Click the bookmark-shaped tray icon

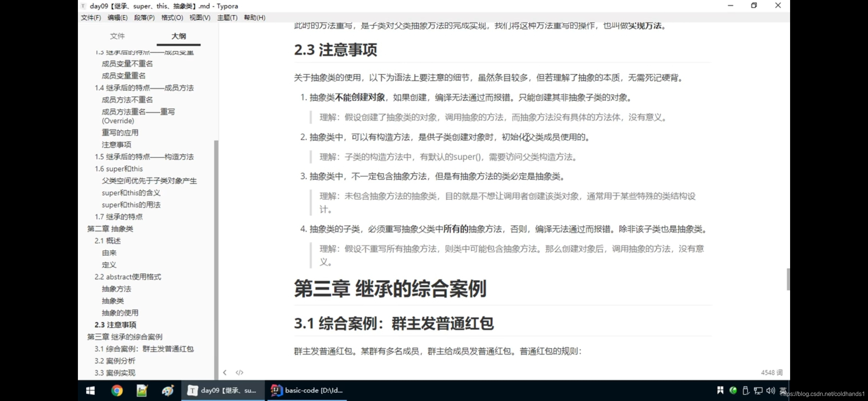(x=720, y=390)
